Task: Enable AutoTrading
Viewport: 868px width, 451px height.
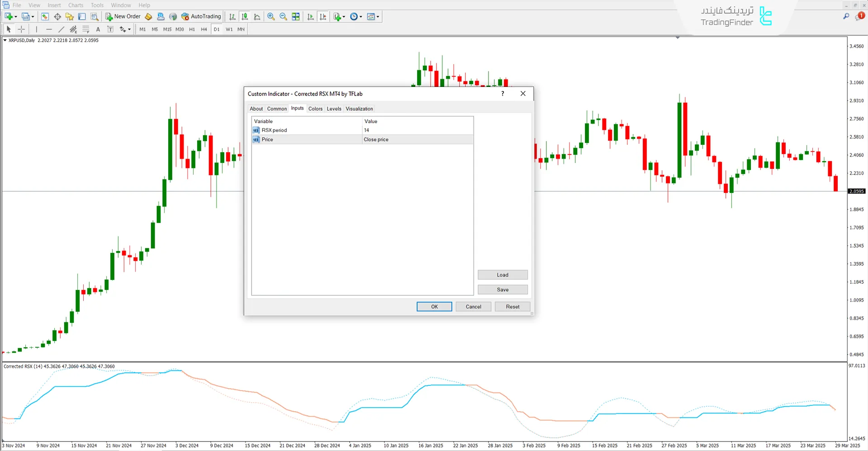Action: pos(201,16)
